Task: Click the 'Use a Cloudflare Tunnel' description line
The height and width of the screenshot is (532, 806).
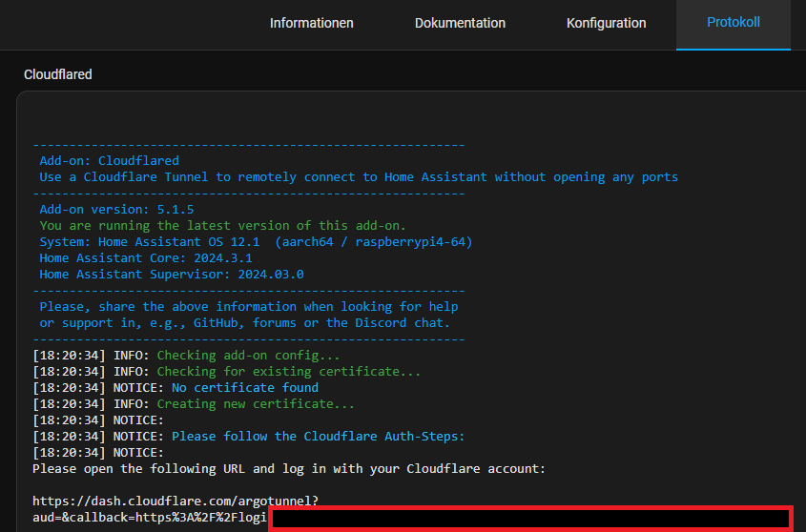Action: tap(358, 177)
